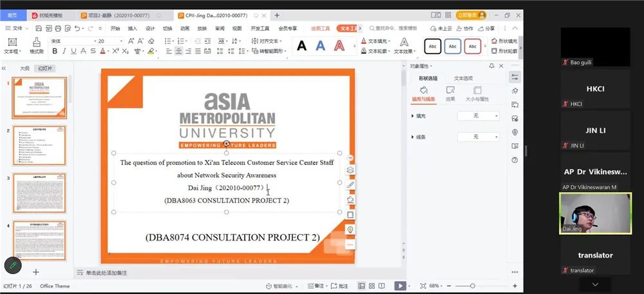Open the font size 20 dropdown
Viewport: 644px width, 294px height.
coord(121,41)
